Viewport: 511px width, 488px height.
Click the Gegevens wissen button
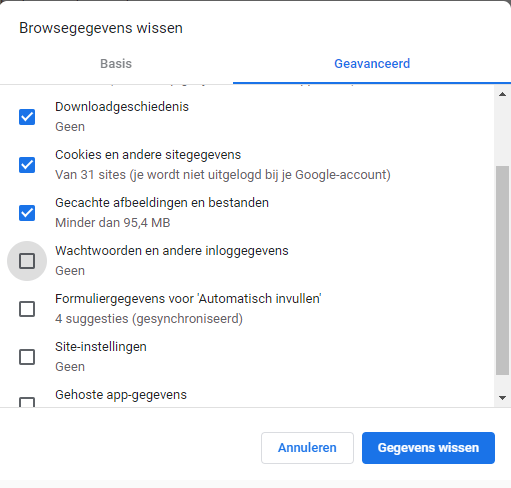428,448
